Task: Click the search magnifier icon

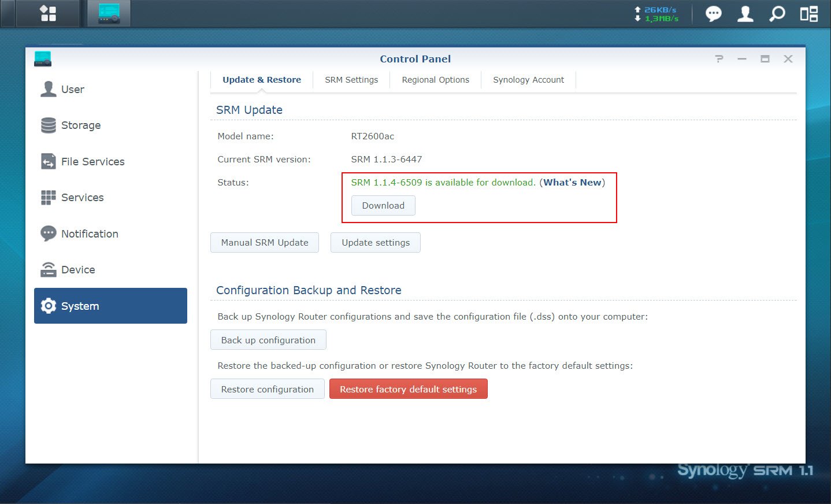Action: [x=777, y=13]
